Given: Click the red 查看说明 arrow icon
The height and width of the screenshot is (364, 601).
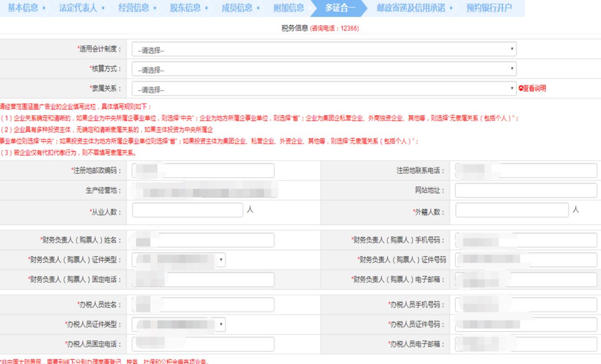Looking at the screenshot, I should tap(521, 89).
